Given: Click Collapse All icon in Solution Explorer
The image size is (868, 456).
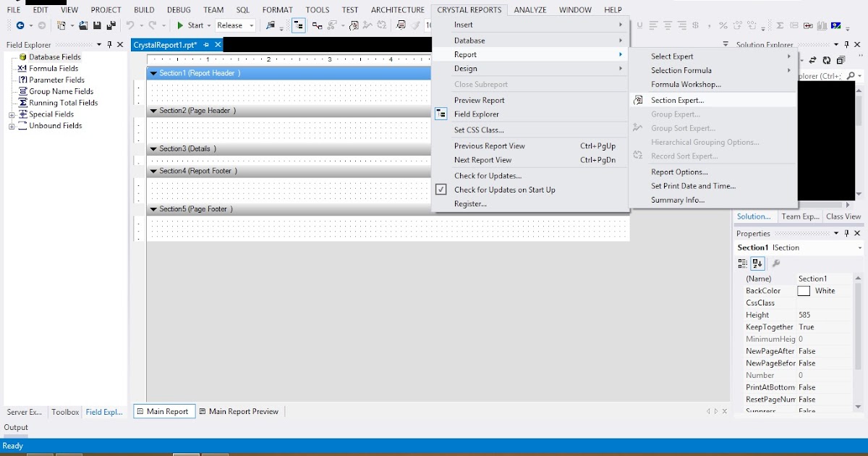Looking at the screenshot, I should [x=841, y=60].
